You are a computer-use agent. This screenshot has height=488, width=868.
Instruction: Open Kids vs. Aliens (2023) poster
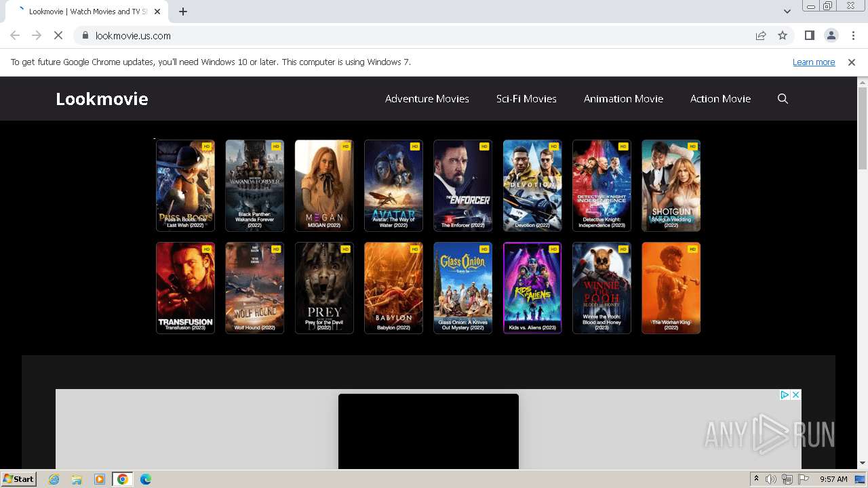pyautogui.click(x=532, y=288)
